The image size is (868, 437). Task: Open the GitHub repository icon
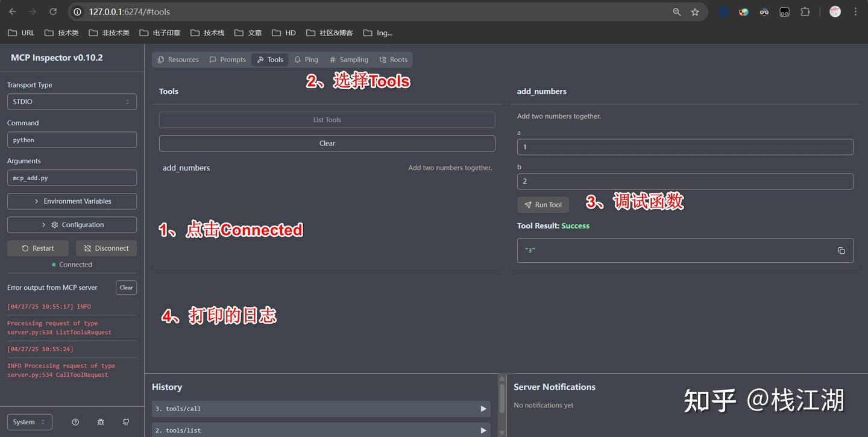[x=126, y=422]
